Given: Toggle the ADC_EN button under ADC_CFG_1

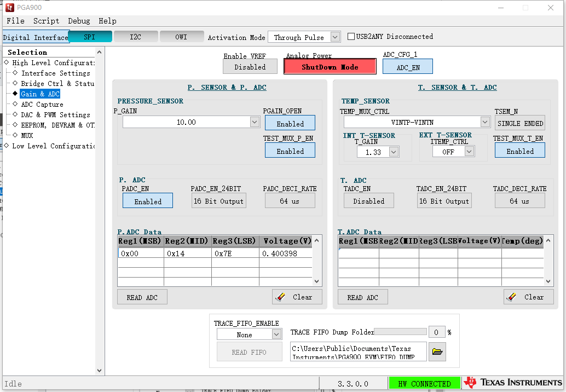Looking at the screenshot, I should (408, 67).
